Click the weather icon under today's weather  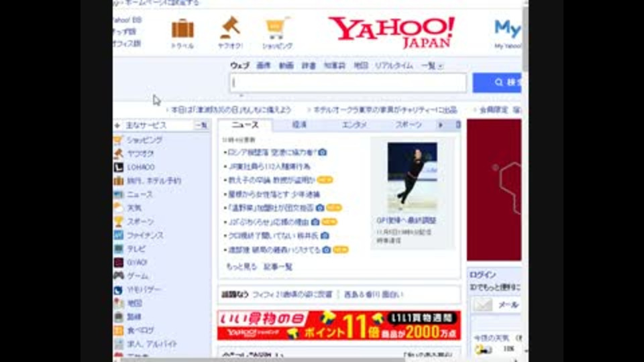click(x=483, y=350)
